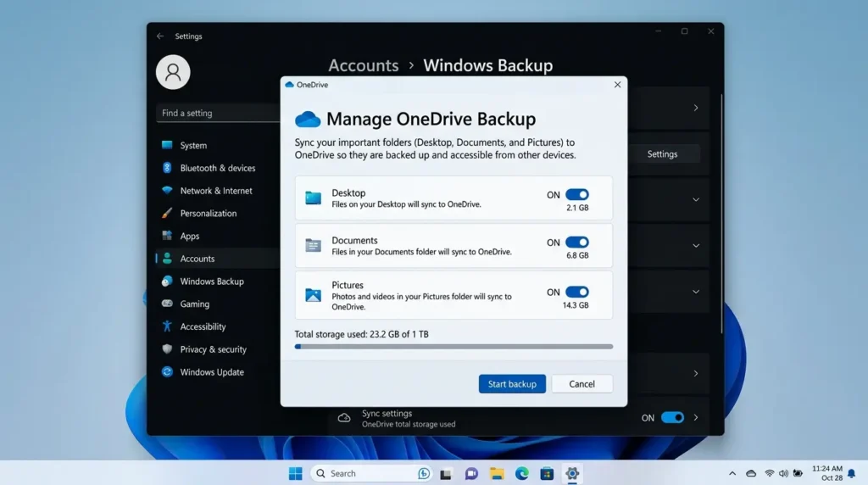868x485 pixels.
Task: Click Settings button in Windows Backup page
Action: 662,154
